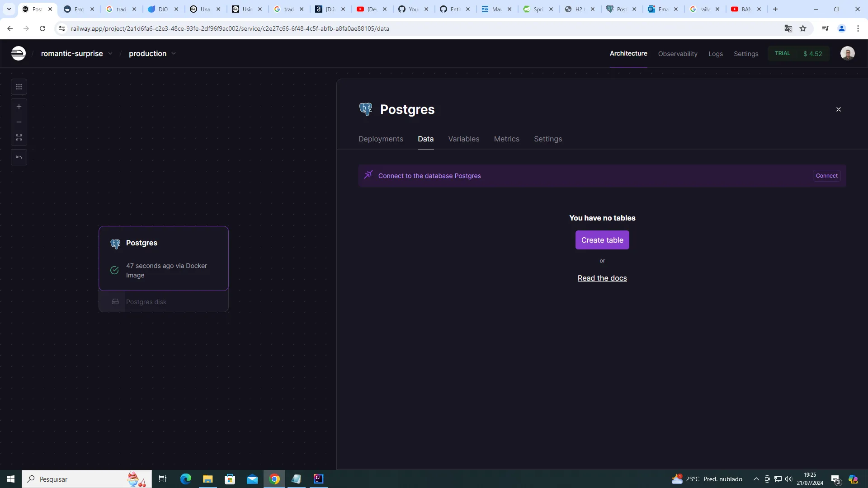The height and width of the screenshot is (488, 868).
Task: Open IntelliJ IDEA from the taskbar
Action: pyautogui.click(x=318, y=479)
